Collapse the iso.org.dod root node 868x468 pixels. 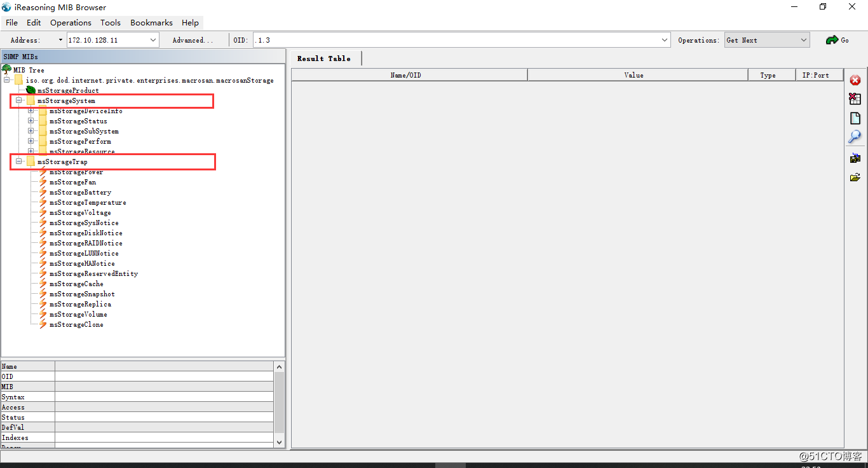6,80
